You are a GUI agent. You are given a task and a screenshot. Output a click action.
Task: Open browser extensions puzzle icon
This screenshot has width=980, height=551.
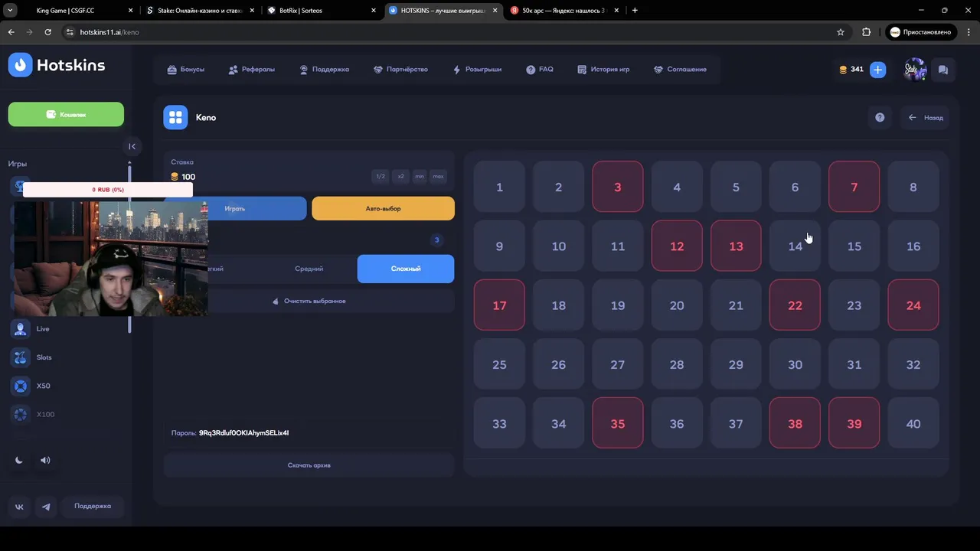[867, 32]
